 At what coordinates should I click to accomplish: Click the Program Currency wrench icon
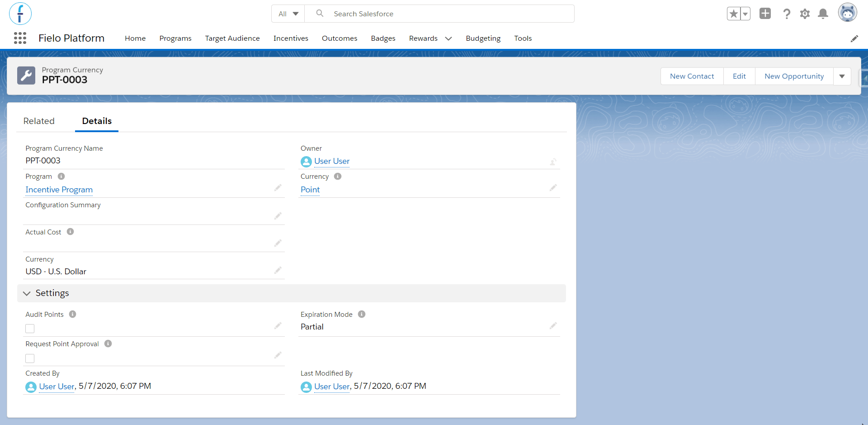[26, 76]
